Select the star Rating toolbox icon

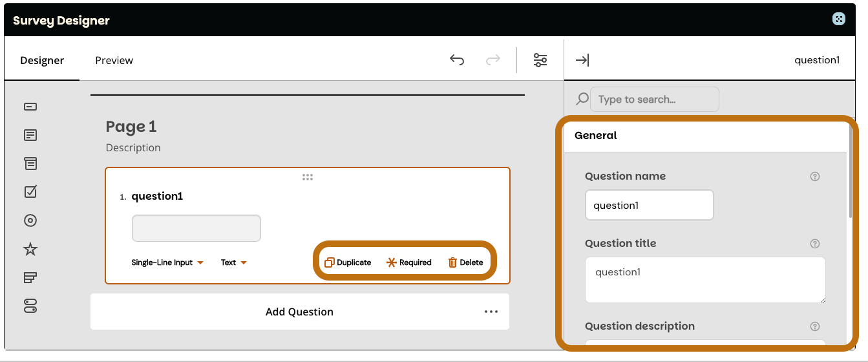click(30, 249)
